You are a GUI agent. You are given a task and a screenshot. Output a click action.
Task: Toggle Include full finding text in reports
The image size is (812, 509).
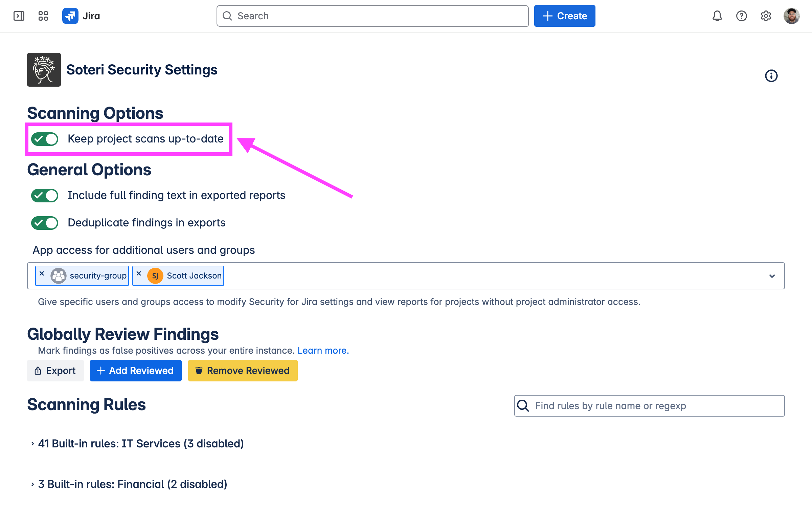(45, 196)
